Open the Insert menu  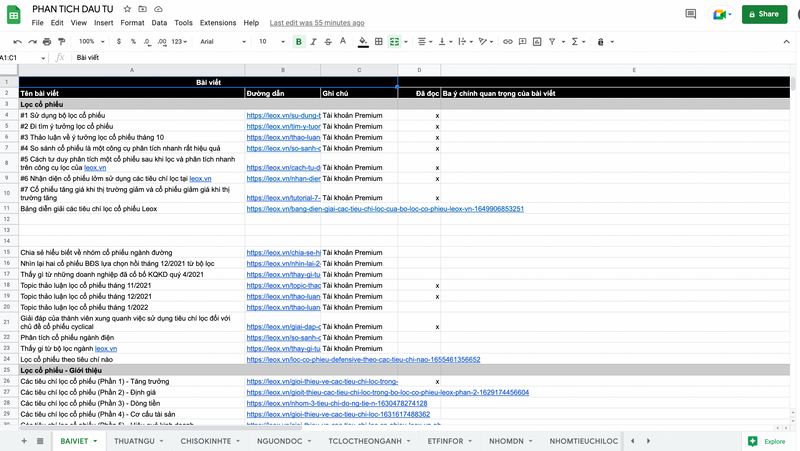[104, 23]
